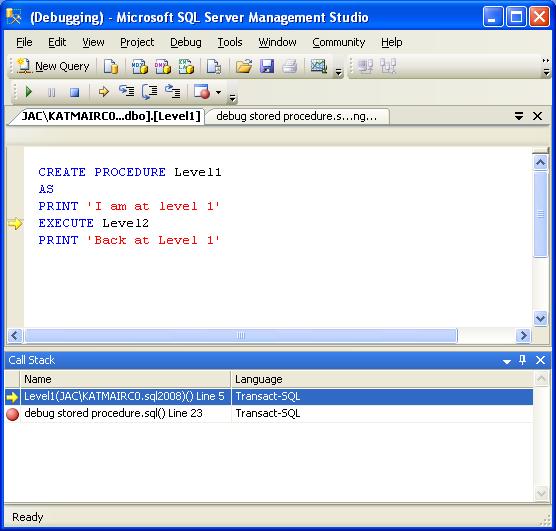Open Call Stack window position dropdown

507,361
